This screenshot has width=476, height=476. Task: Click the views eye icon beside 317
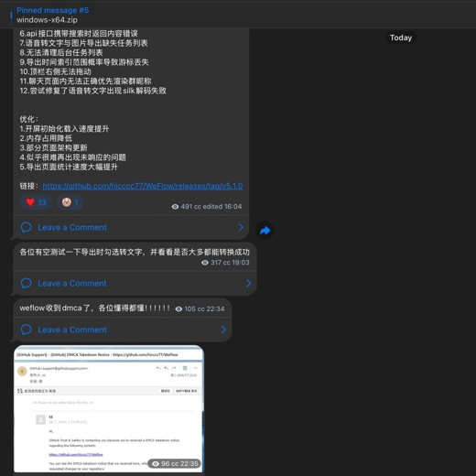coord(205,263)
